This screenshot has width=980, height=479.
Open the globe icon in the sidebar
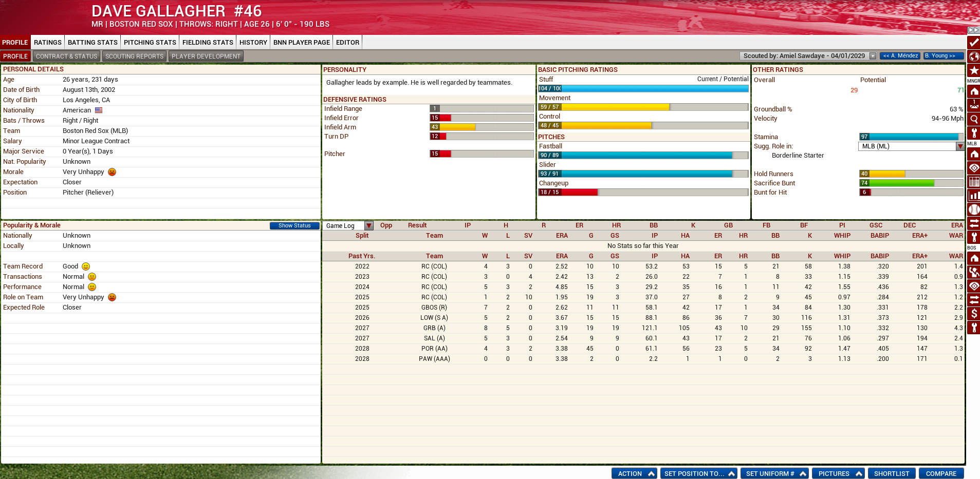coord(973,56)
